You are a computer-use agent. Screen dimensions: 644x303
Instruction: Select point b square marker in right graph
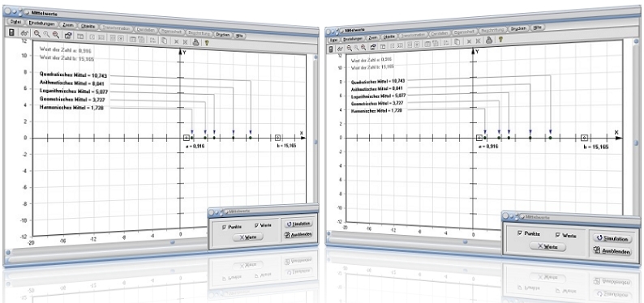tap(585, 138)
